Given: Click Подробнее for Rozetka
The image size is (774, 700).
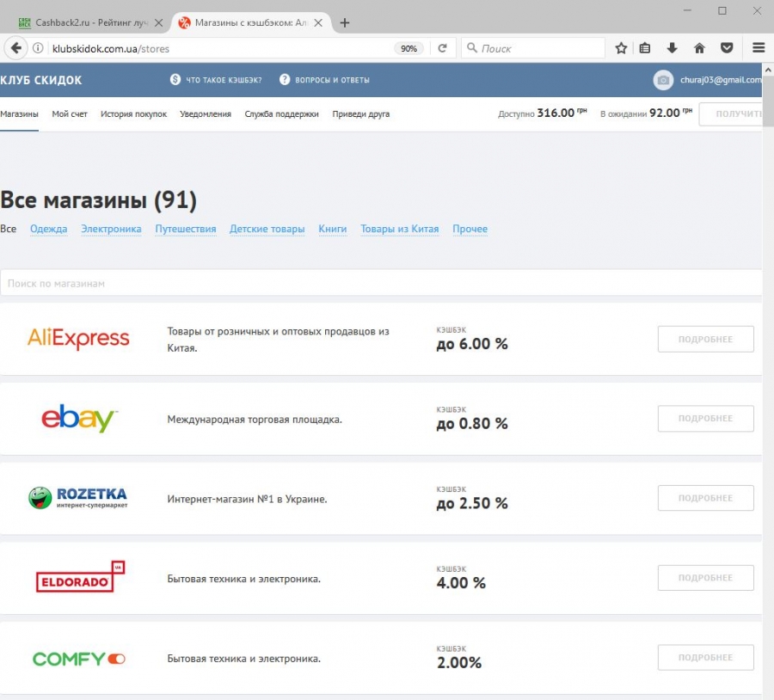Looking at the screenshot, I should (x=705, y=498).
